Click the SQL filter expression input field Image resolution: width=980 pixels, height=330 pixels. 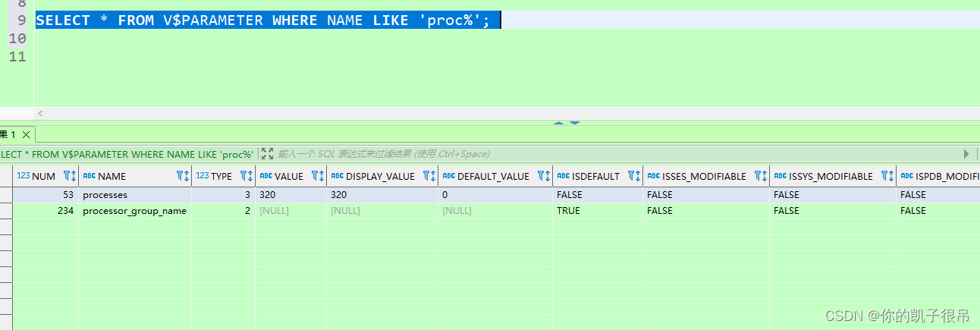coord(618,154)
